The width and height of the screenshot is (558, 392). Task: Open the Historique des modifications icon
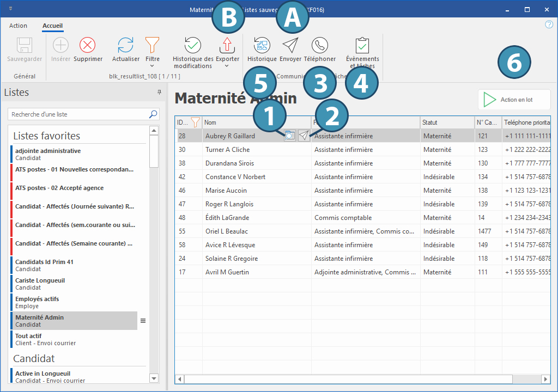(x=193, y=45)
